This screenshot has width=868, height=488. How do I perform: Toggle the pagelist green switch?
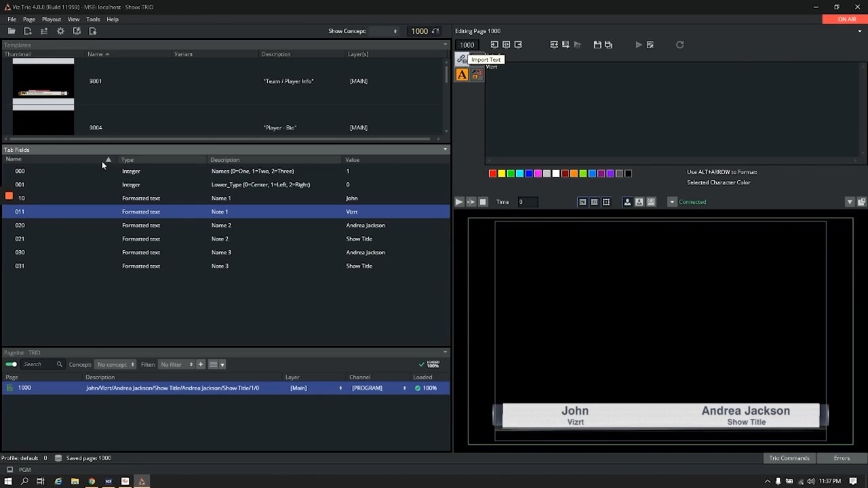pos(11,365)
